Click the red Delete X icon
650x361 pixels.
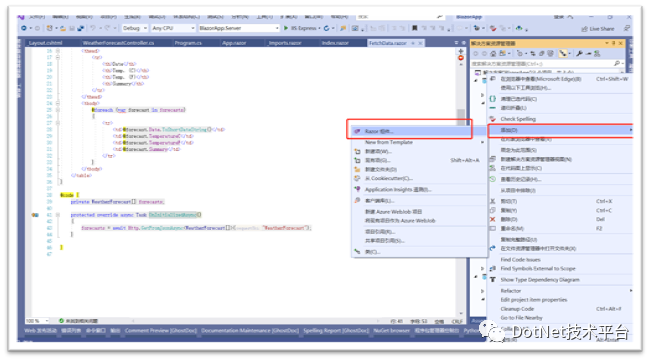pyautogui.click(x=492, y=219)
